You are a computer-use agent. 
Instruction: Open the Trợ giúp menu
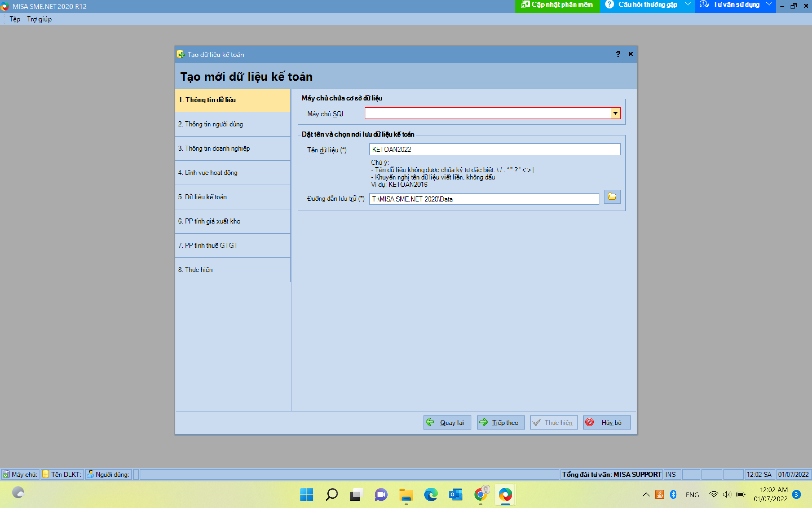[39, 19]
